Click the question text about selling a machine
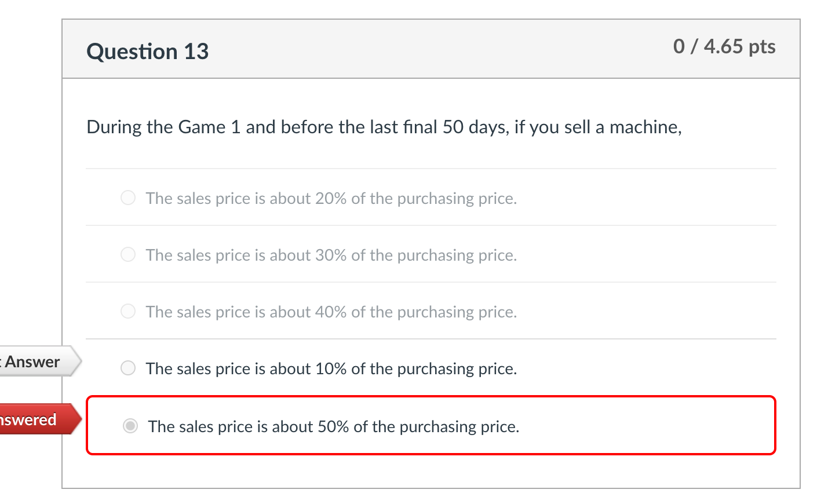The width and height of the screenshot is (839, 504). tap(384, 127)
